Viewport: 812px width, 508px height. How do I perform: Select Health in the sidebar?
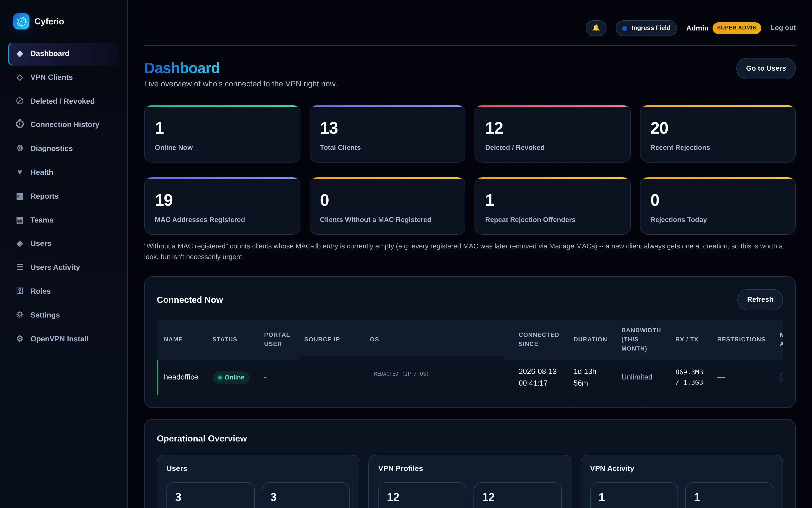click(x=64, y=172)
